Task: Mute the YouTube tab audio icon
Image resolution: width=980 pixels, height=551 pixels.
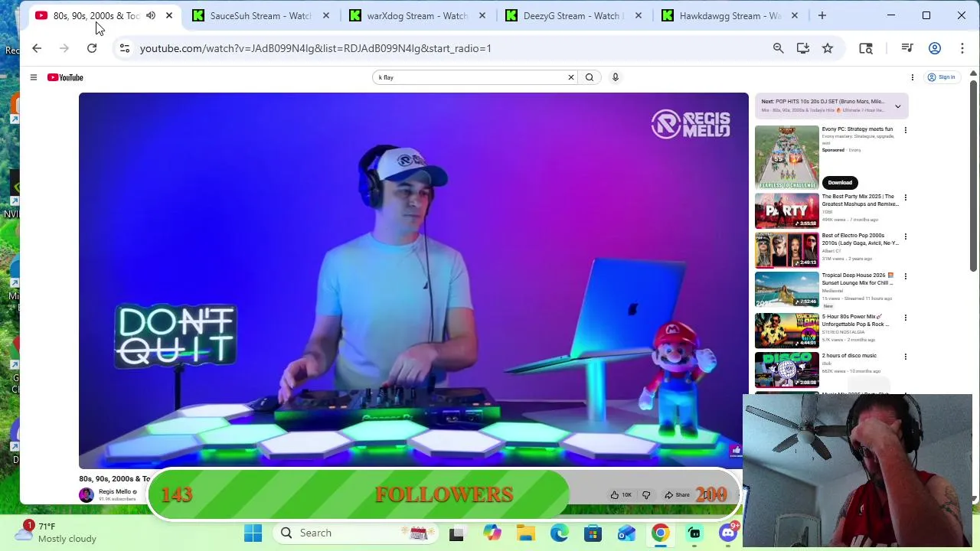Action: (151, 15)
